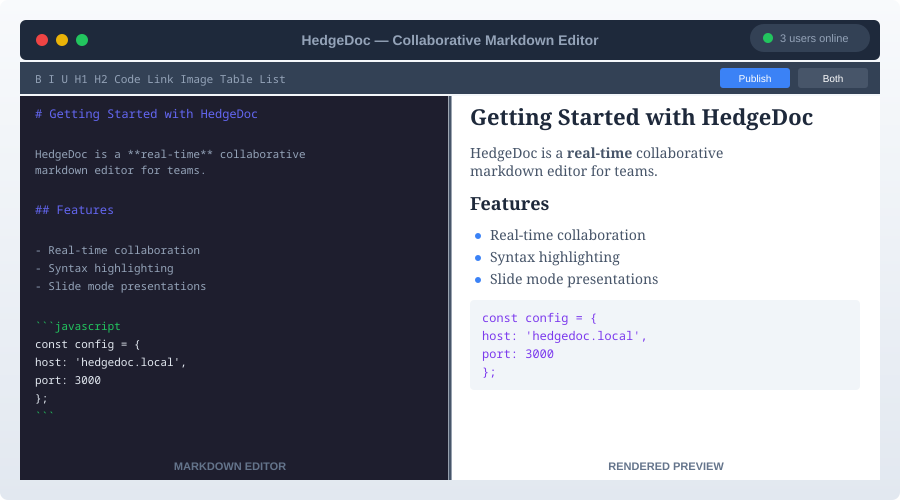The image size is (900, 500).
Task: Click 'Syntax highlighting' bullet in the preview
Action: (x=554, y=257)
